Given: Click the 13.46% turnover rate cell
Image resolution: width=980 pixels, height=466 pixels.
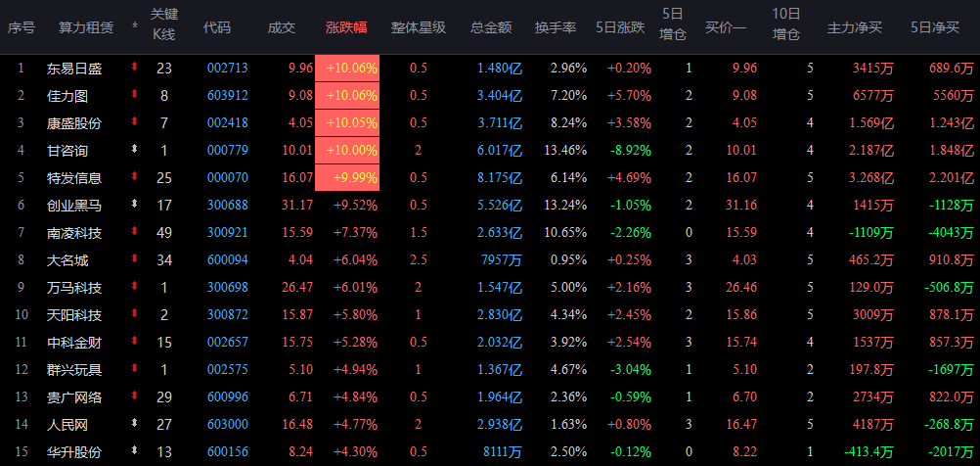Looking at the screenshot, I should pos(564,151).
